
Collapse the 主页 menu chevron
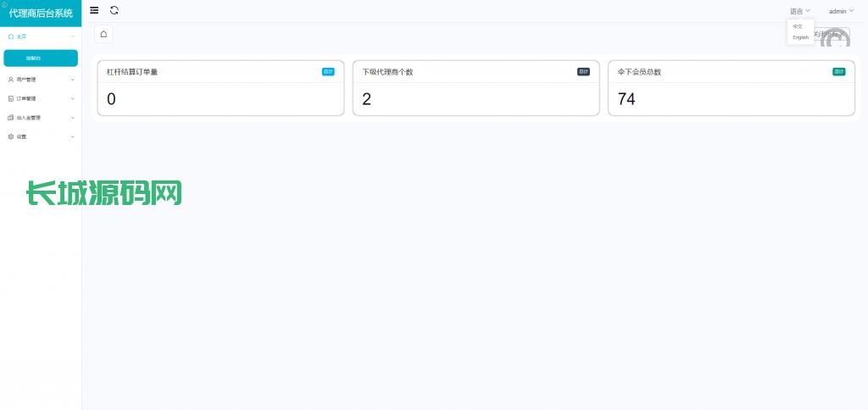(x=73, y=36)
